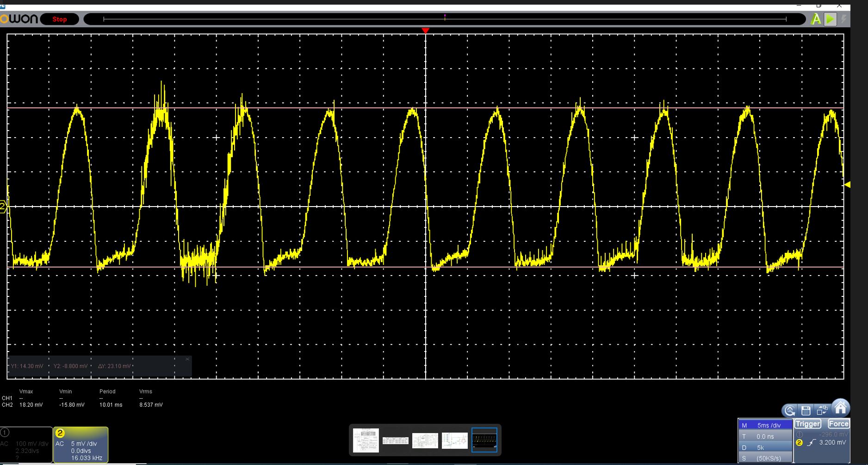Image resolution: width=868 pixels, height=465 pixels.
Task: Enable channel 1 from its panel
Action: coord(26,444)
